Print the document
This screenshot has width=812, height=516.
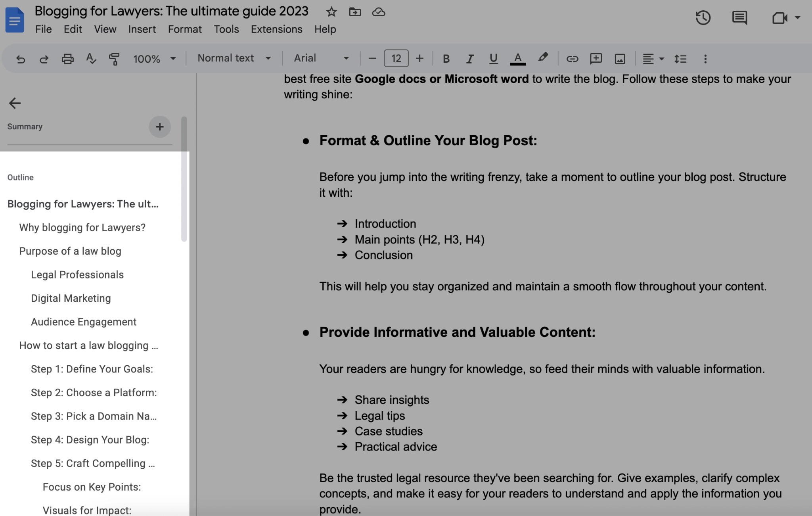click(x=67, y=59)
